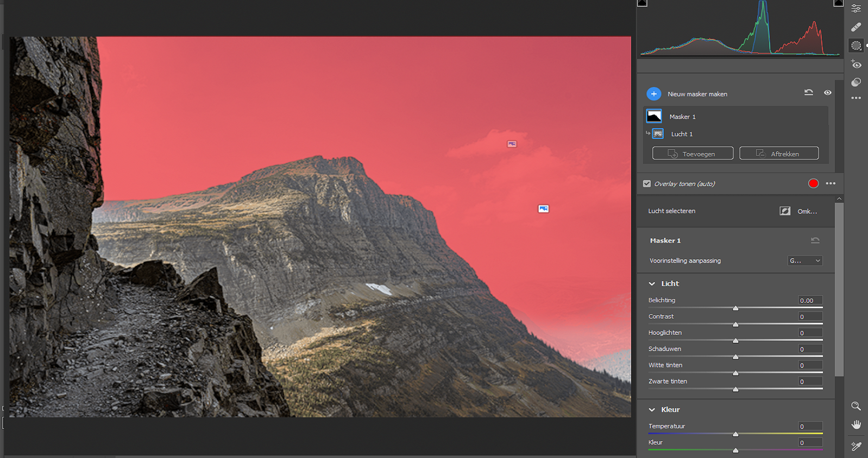Click the mask panel scrollbar up arrow
868x458 pixels.
pyautogui.click(x=839, y=199)
